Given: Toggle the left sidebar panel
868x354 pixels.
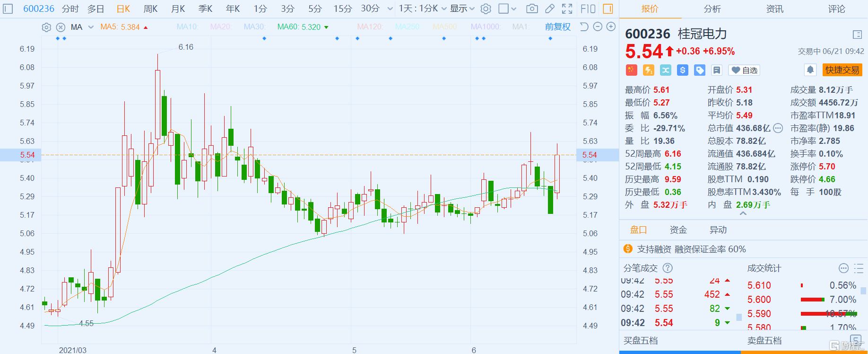Looking at the screenshot, I should pyautogui.click(x=8, y=9).
